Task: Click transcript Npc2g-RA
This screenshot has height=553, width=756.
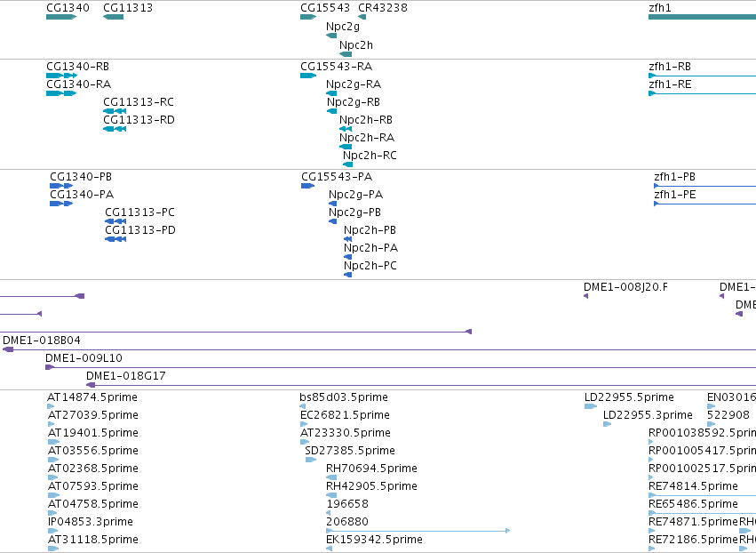Action: (354, 84)
